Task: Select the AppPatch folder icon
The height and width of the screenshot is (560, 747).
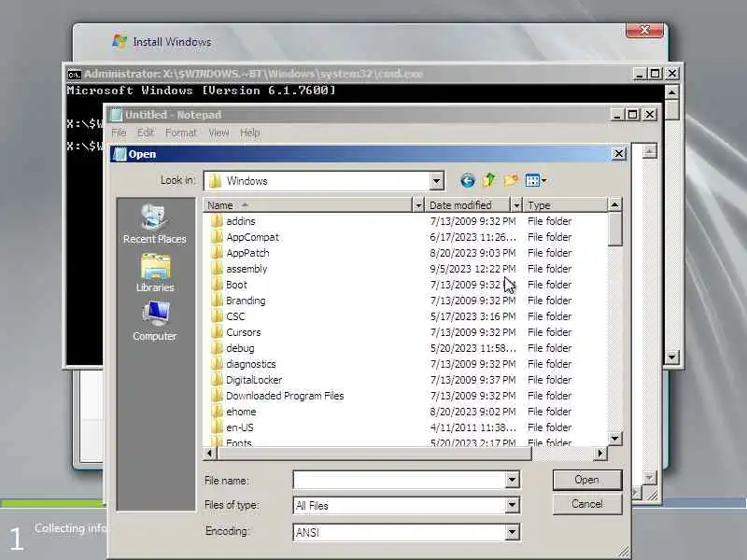Action: (217, 252)
